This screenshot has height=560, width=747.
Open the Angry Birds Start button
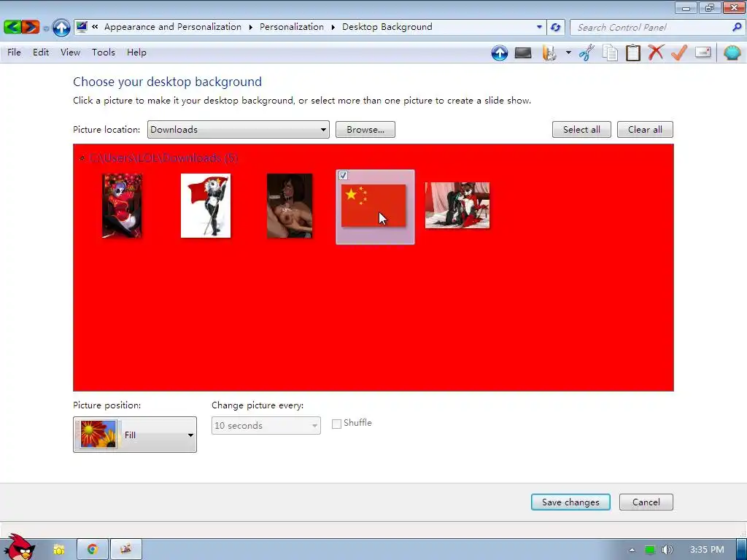pyautogui.click(x=18, y=548)
